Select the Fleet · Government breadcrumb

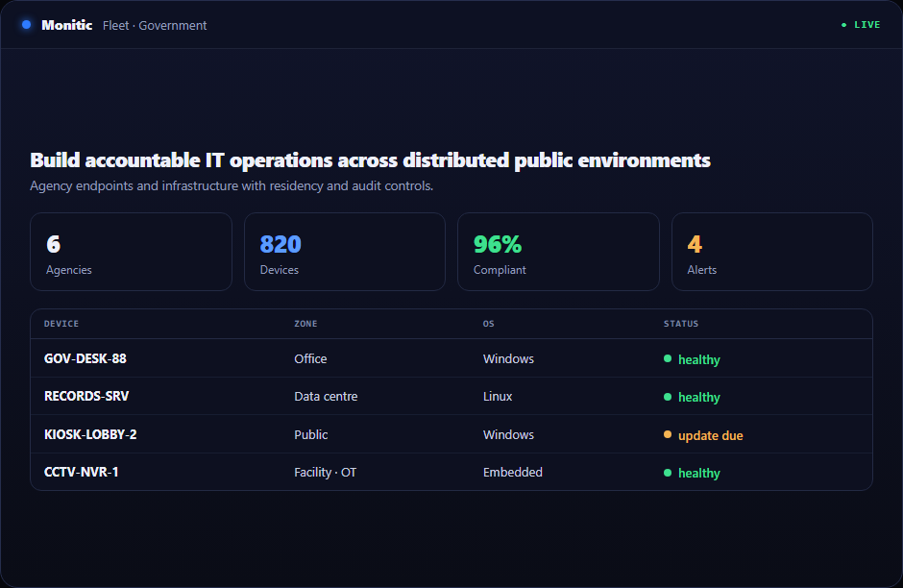[155, 25]
